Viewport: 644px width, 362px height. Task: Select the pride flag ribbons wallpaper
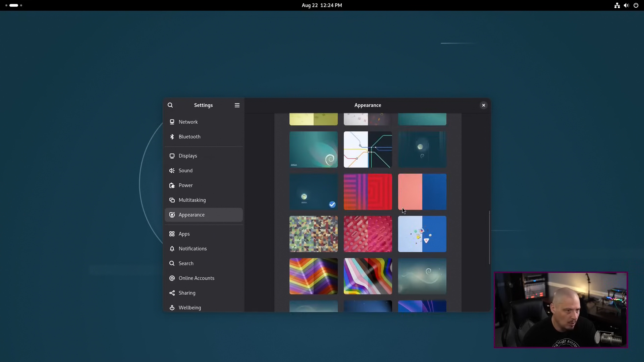coord(368,276)
